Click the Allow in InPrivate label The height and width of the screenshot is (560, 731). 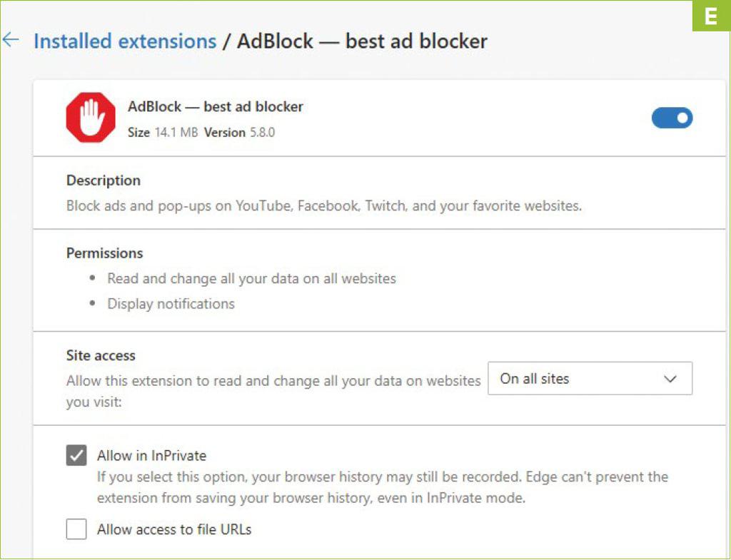pyautogui.click(x=151, y=455)
